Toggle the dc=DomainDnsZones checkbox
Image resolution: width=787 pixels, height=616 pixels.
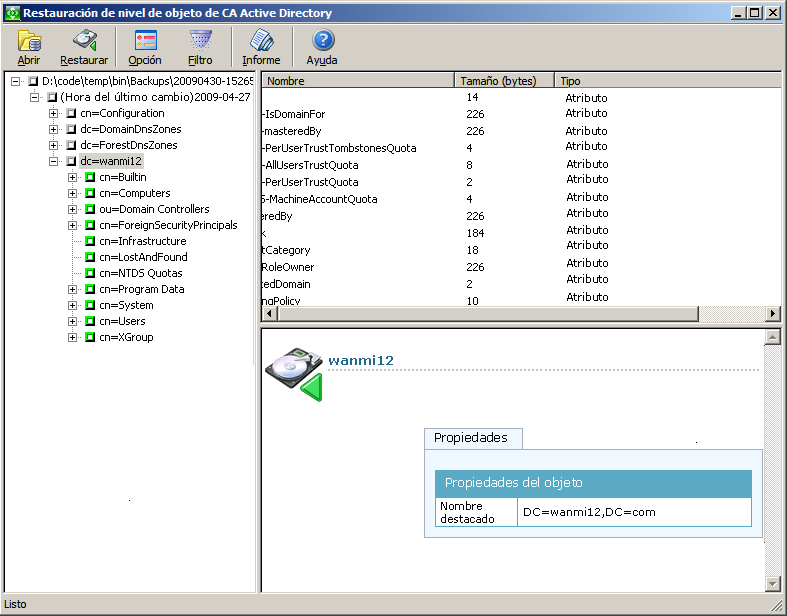tap(71, 130)
